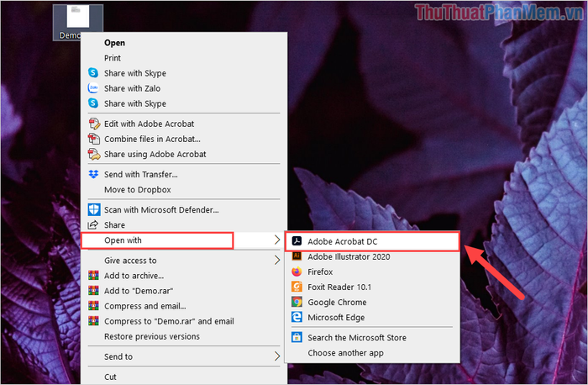The image size is (588, 385).
Task: Click the Zalo icon in context menu
Action: click(93, 87)
